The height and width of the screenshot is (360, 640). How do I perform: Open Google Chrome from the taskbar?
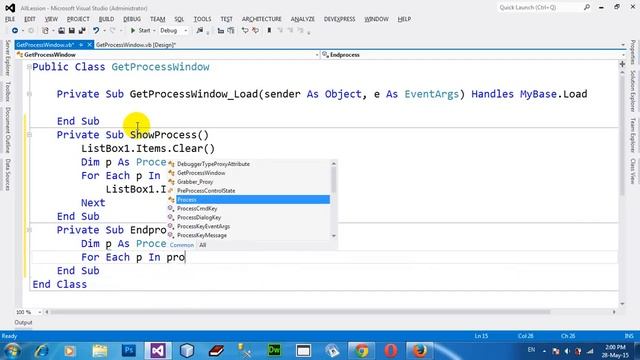pyautogui.click(x=361, y=351)
